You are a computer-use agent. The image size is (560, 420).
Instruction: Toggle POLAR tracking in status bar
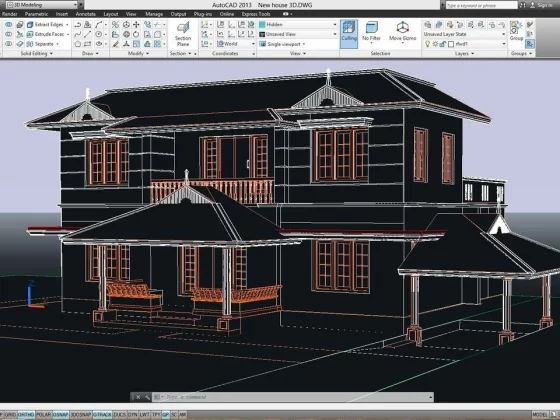[x=44, y=415]
